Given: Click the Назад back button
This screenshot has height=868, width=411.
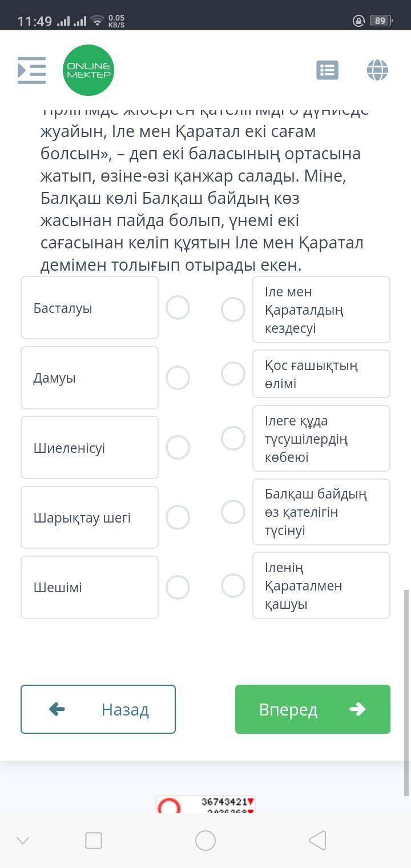Looking at the screenshot, I should [x=98, y=709].
